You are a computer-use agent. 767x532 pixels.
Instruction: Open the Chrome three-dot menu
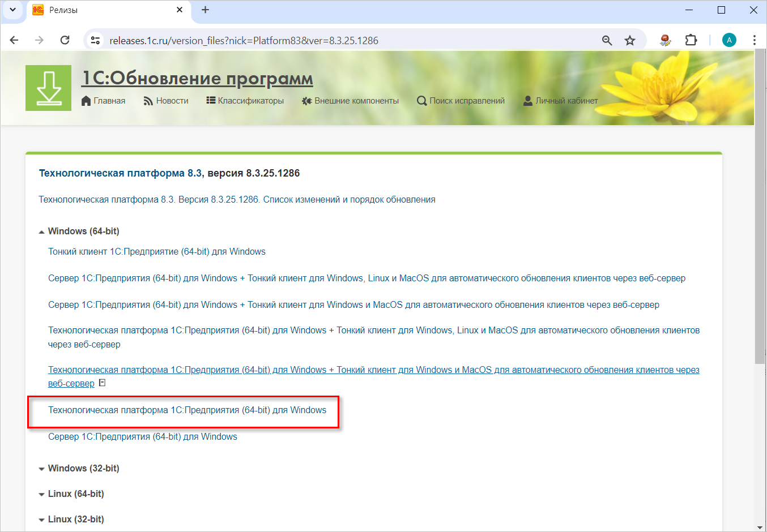[x=754, y=40]
